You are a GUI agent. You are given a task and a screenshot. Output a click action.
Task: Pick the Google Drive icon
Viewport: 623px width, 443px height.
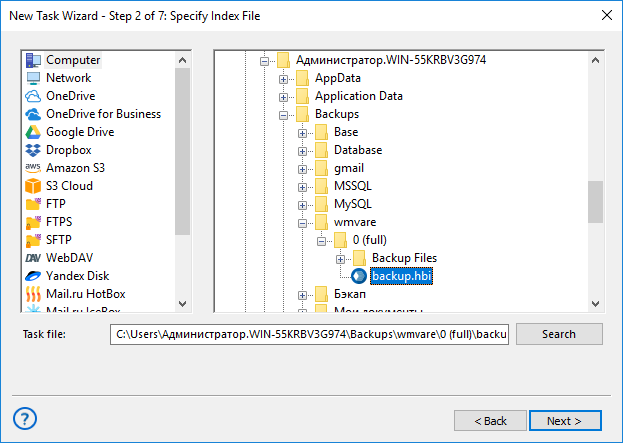click(x=33, y=132)
